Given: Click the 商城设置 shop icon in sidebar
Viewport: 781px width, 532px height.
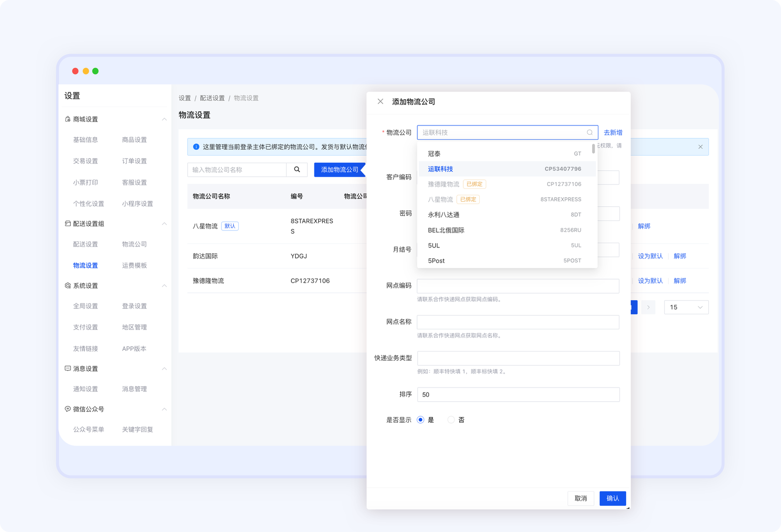Looking at the screenshot, I should click(68, 119).
